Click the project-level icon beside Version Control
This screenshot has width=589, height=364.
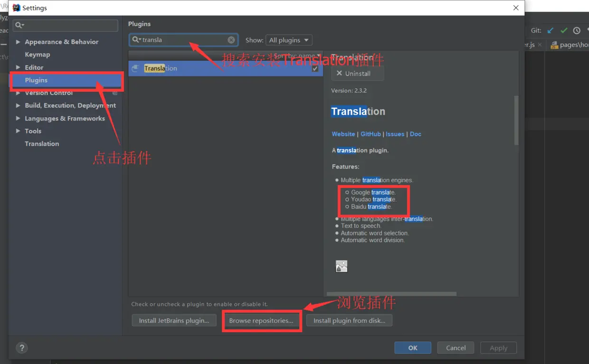click(115, 93)
